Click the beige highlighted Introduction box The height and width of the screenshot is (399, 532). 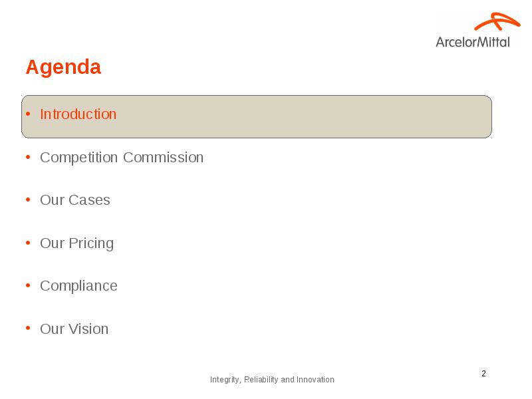[x=257, y=117]
